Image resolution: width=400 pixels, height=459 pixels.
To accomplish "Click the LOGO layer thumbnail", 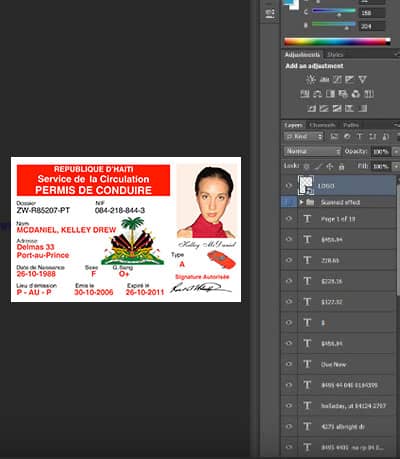I will pos(306,185).
